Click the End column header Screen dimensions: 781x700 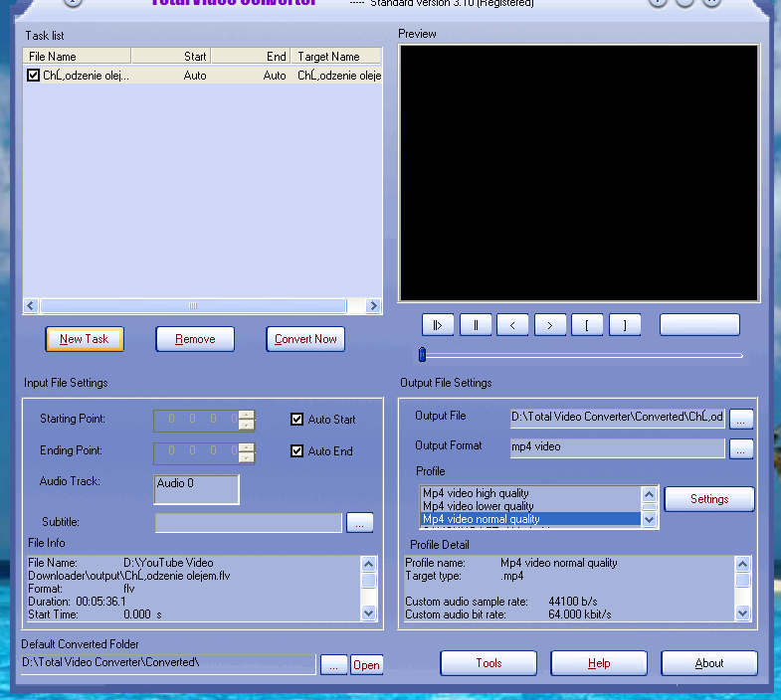[x=252, y=57]
